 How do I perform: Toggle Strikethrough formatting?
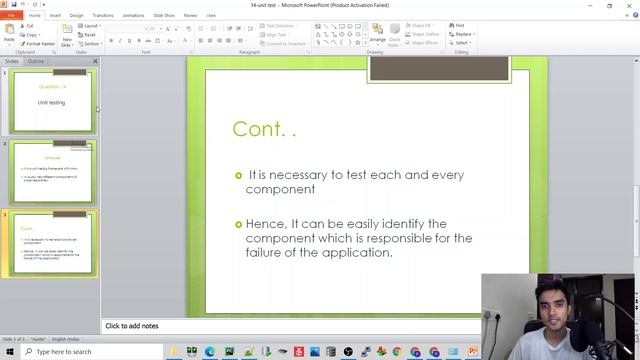tap(148, 41)
